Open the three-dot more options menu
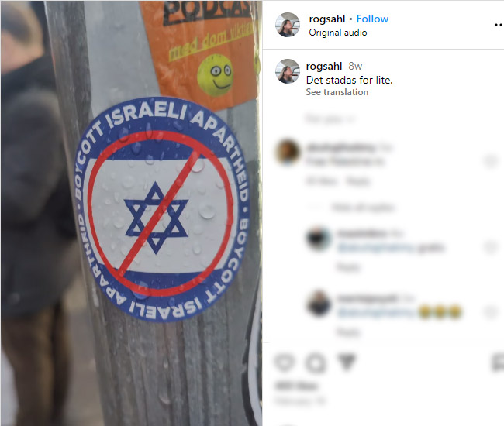Viewport: 504px width, 426px height. 499,25
